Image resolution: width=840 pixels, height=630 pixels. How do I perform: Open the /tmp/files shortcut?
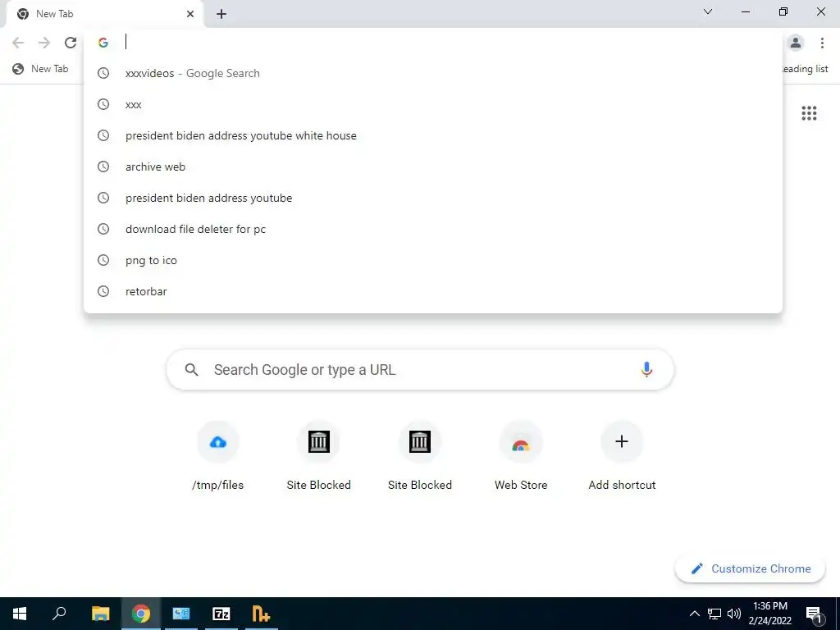tap(217, 456)
